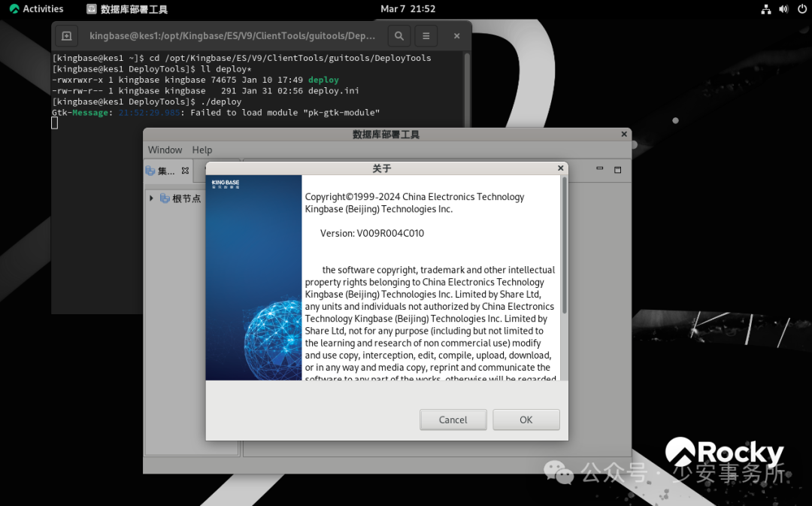Click the terminal title path text
This screenshot has height=506, width=812.
(232, 36)
